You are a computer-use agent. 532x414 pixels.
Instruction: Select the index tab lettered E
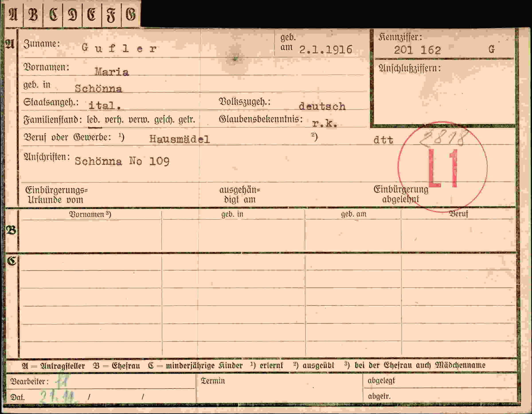click(x=92, y=14)
